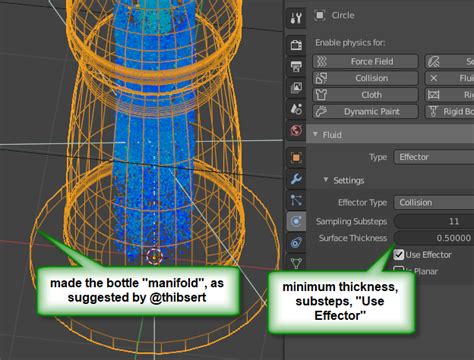The width and height of the screenshot is (474, 360).
Task: Click the Sampling Substeps field
Action: pyautogui.click(x=434, y=221)
